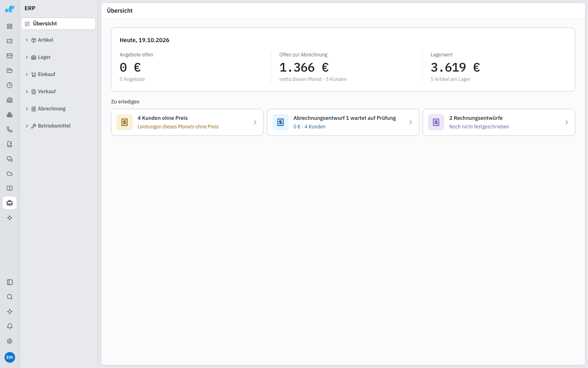Expand the Artikel chevron

click(x=27, y=40)
